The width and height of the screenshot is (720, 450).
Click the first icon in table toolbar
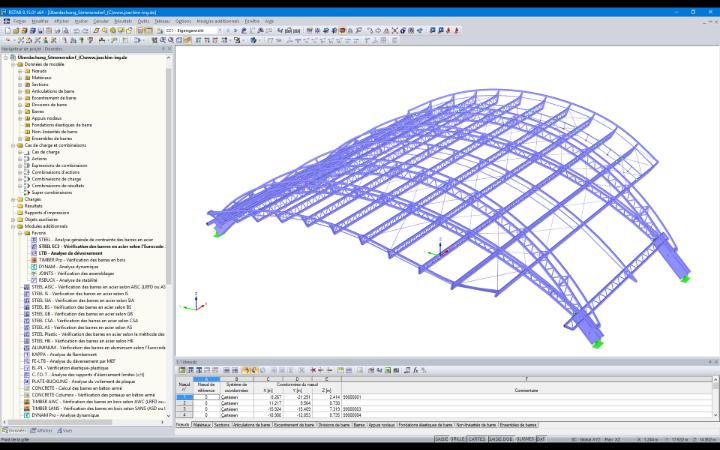click(182, 370)
